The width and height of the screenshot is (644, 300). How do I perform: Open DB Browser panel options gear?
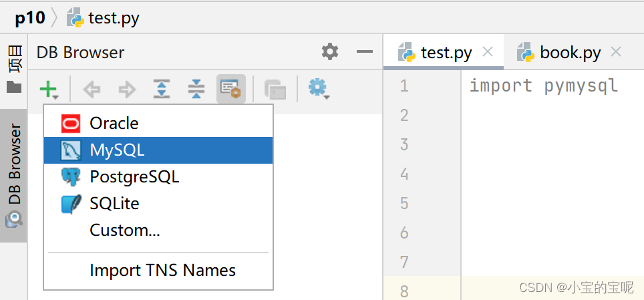[x=330, y=52]
